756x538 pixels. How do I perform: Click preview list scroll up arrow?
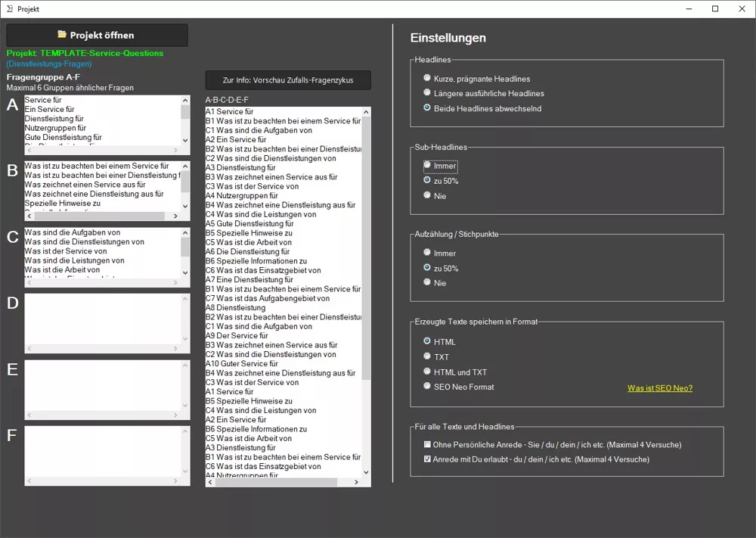coord(366,112)
